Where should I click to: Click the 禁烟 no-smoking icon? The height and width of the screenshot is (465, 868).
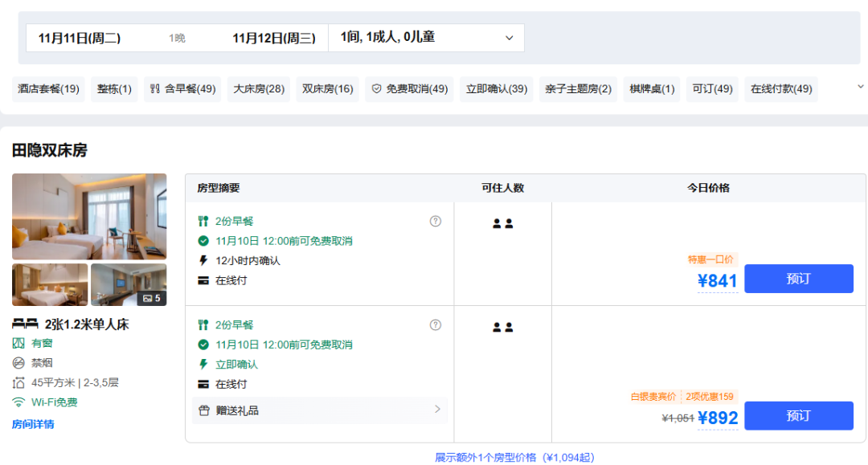18,363
